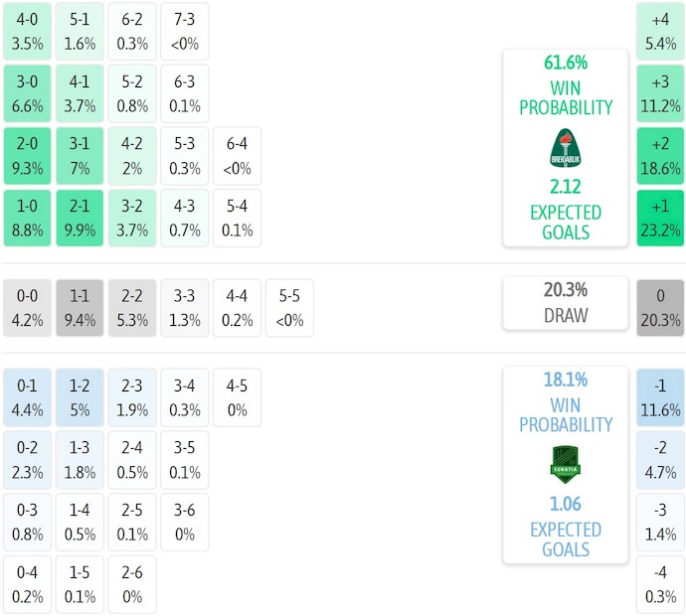Pick the 0-1 scoreline box
Image resolution: width=686 pixels, height=616 pixels.
(x=28, y=397)
